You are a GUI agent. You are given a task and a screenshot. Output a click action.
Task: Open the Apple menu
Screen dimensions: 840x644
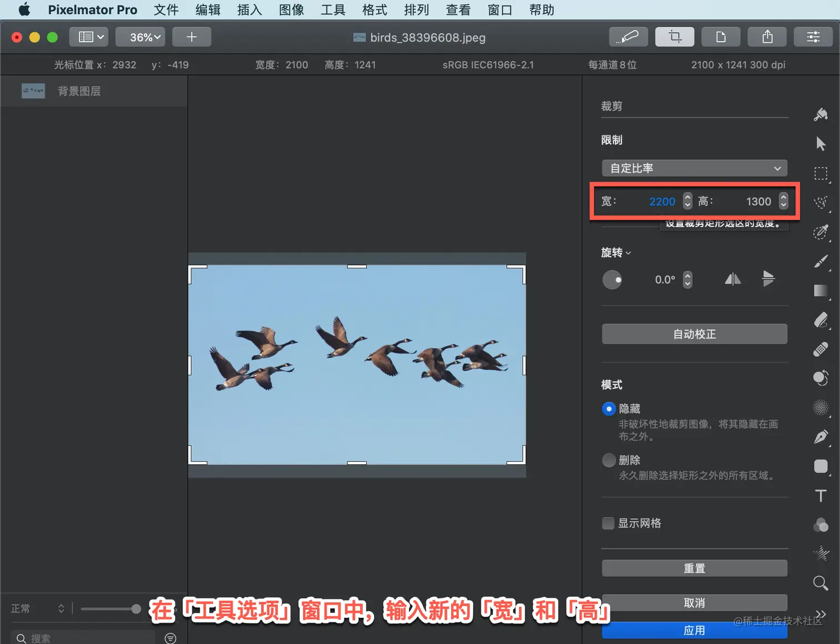(24, 9)
